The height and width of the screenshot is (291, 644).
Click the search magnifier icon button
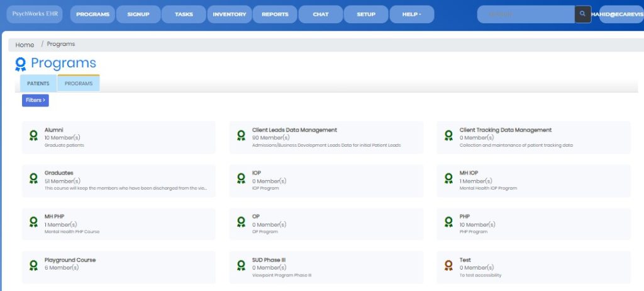click(583, 14)
